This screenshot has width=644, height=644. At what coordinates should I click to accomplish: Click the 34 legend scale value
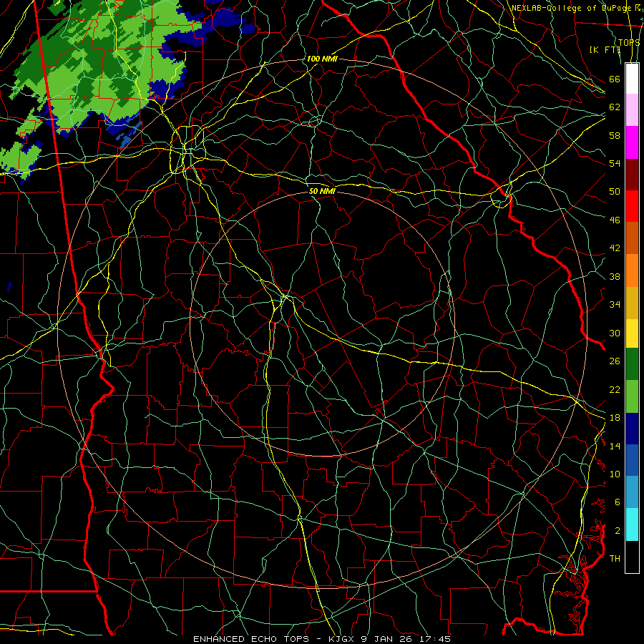coord(615,305)
